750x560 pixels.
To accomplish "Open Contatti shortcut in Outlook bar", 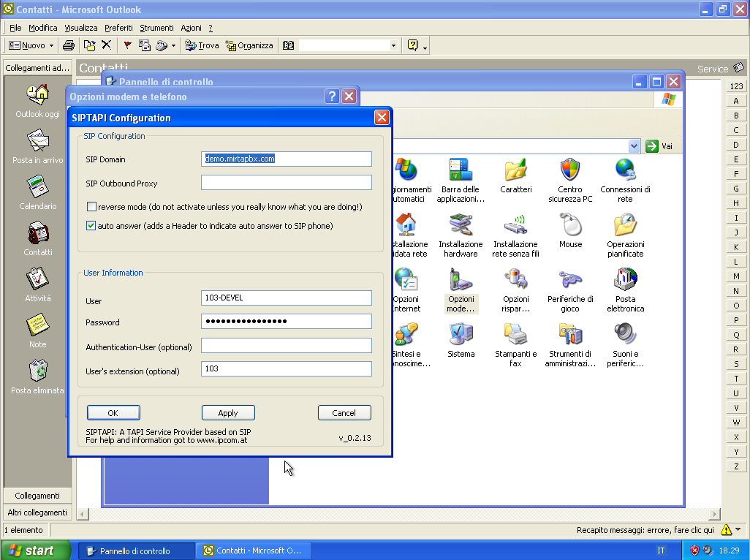I will click(38, 238).
